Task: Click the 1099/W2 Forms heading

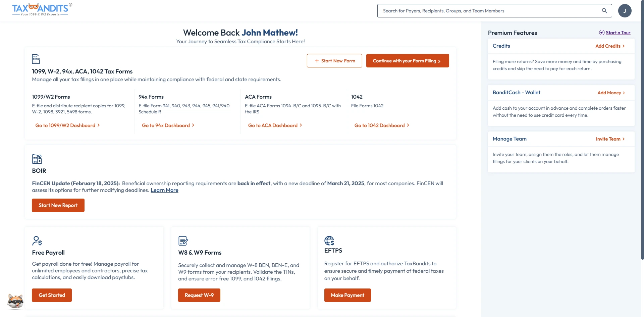Action: [x=51, y=97]
